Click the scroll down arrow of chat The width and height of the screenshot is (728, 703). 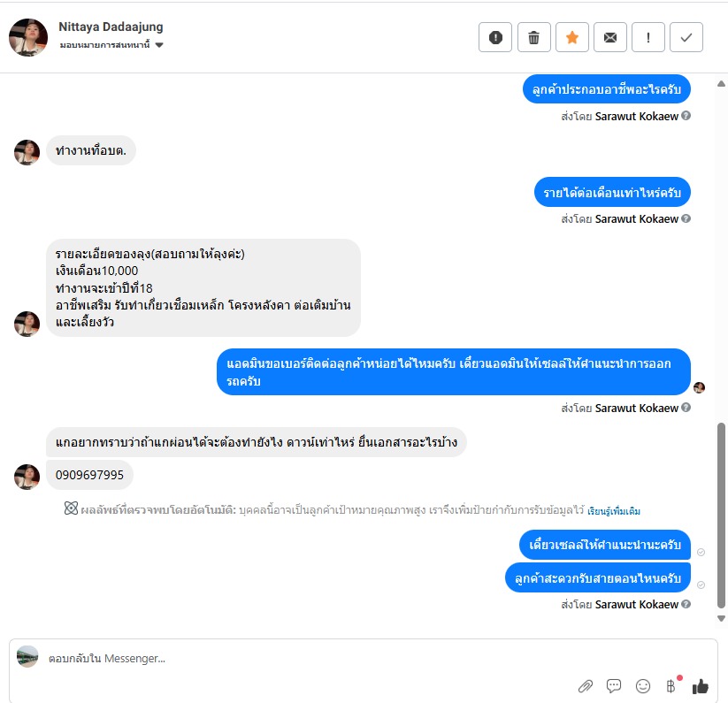(x=721, y=618)
